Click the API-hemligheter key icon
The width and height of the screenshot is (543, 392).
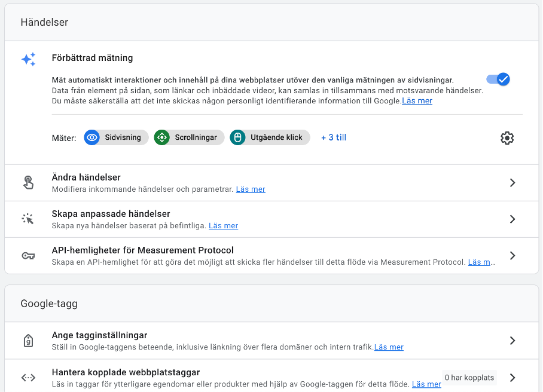click(x=28, y=256)
